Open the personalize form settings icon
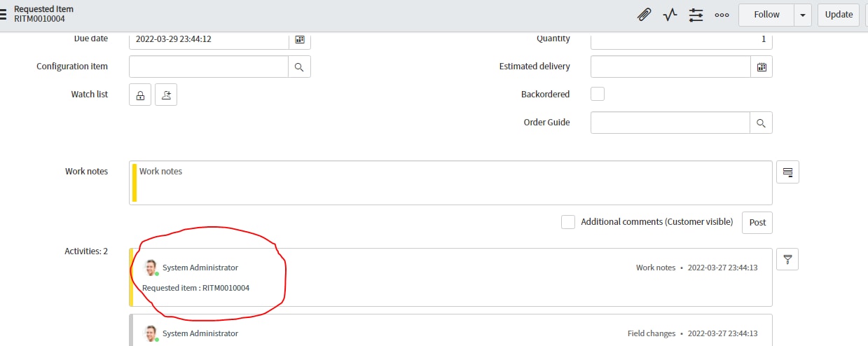868x346 pixels. pyautogui.click(x=696, y=15)
